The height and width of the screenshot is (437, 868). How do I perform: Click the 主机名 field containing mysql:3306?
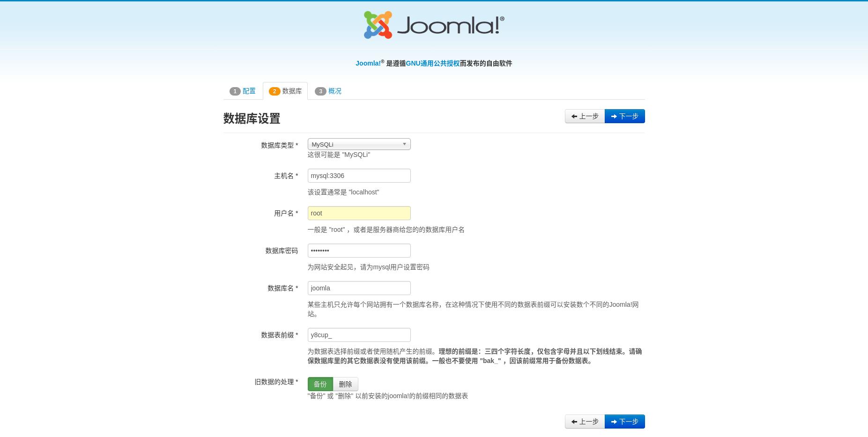tap(359, 176)
